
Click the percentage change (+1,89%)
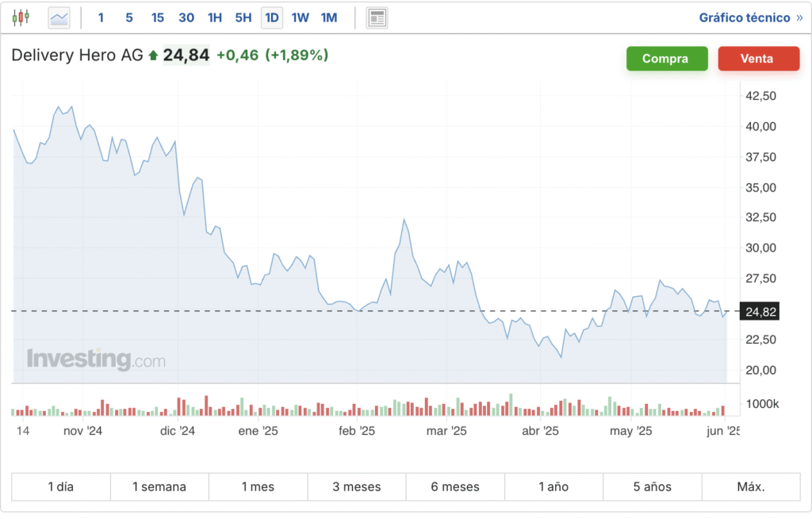297,55
